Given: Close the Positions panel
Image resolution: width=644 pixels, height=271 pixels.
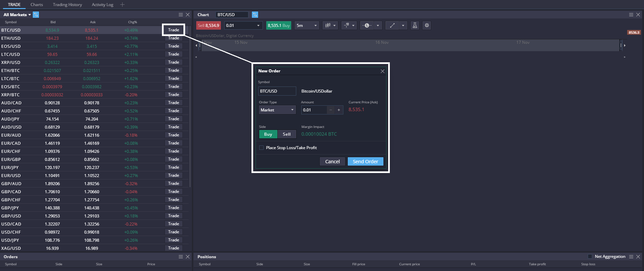Looking at the screenshot, I should click(x=638, y=257).
